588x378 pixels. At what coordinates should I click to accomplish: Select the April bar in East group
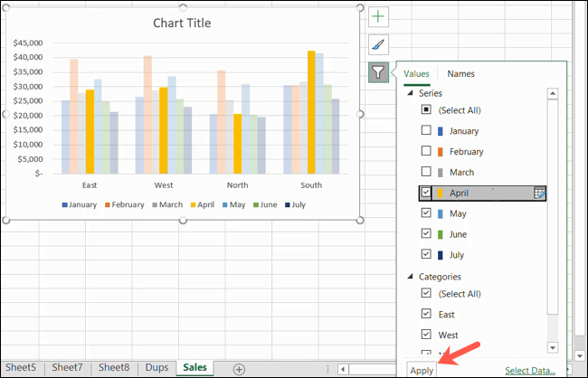(x=90, y=132)
